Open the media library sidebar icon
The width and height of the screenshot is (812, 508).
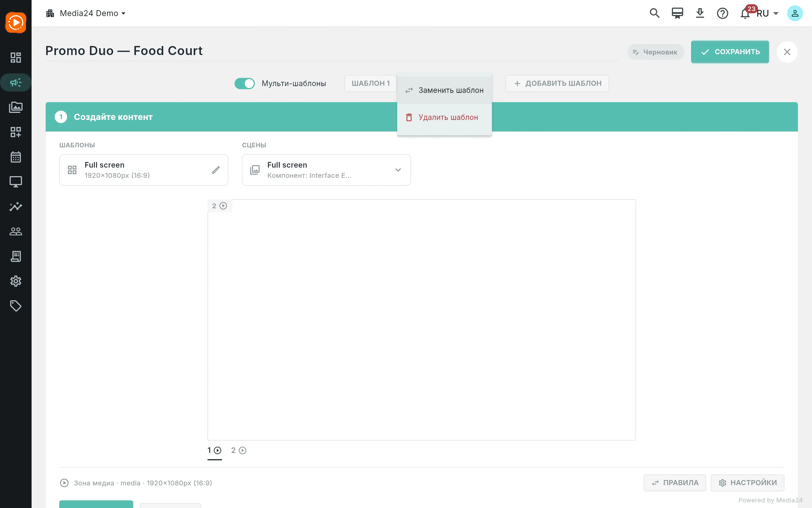click(x=16, y=107)
